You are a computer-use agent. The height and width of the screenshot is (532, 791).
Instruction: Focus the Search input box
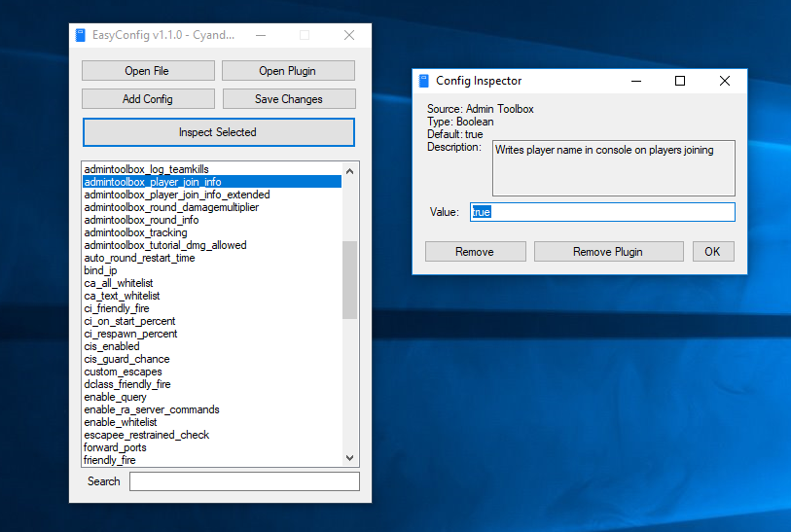pyautogui.click(x=244, y=481)
